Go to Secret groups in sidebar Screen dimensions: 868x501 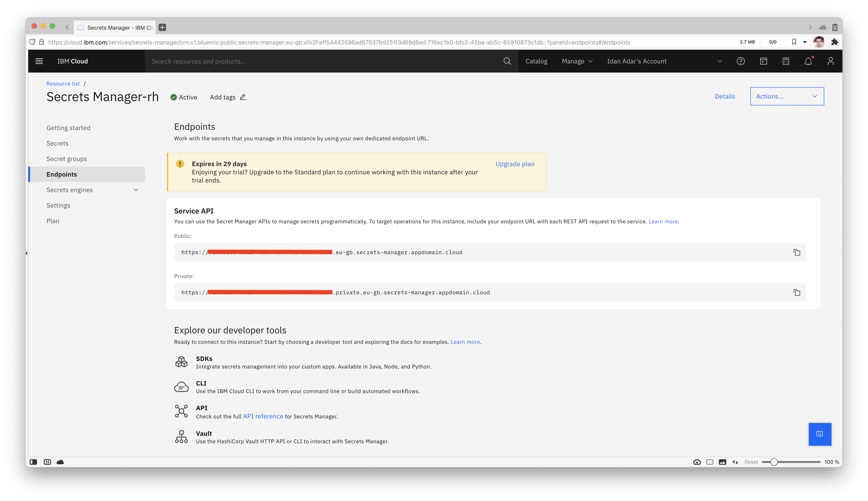[x=67, y=159]
